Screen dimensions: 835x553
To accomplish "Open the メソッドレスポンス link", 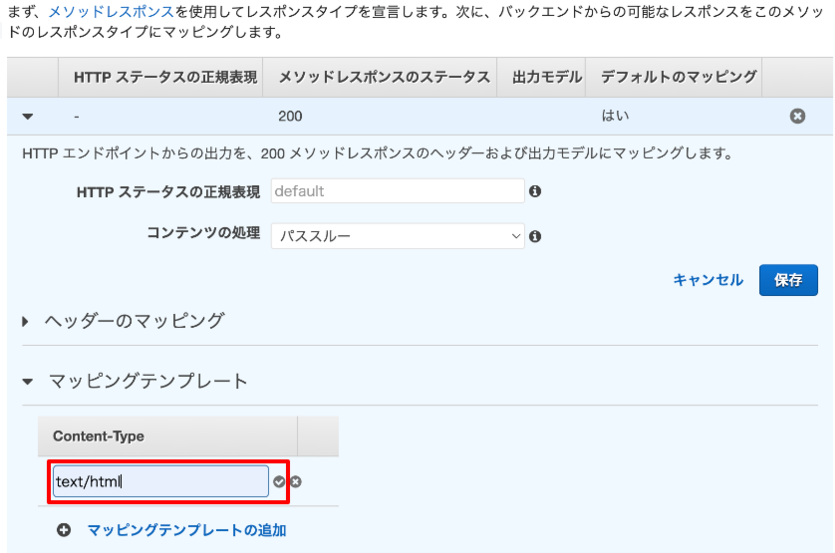I will [111, 12].
